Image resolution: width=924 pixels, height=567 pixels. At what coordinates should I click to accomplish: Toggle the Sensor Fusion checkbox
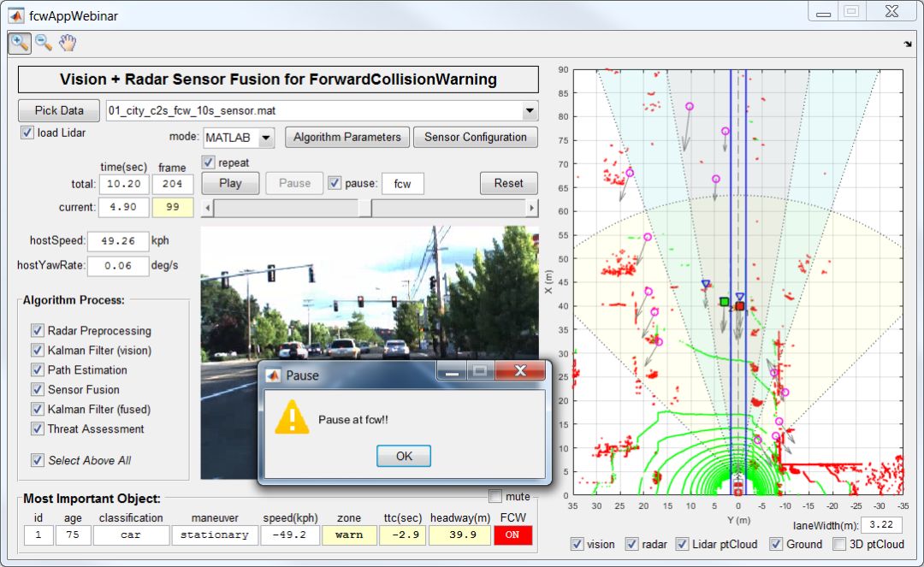tap(38, 389)
